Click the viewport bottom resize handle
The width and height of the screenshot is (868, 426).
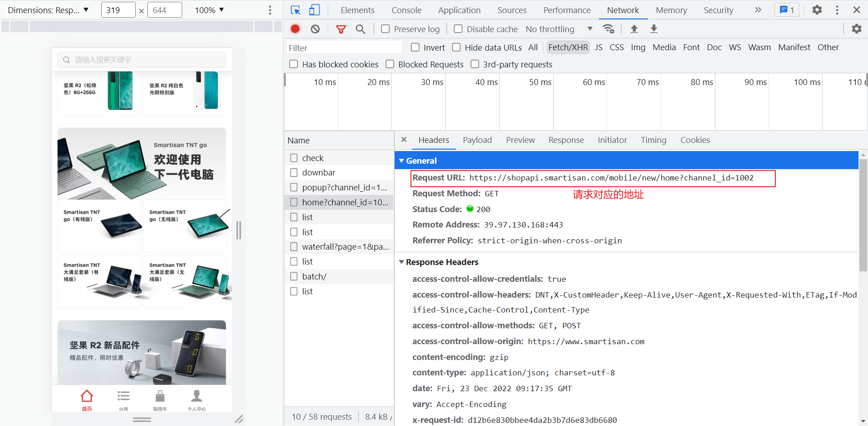[x=142, y=420]
